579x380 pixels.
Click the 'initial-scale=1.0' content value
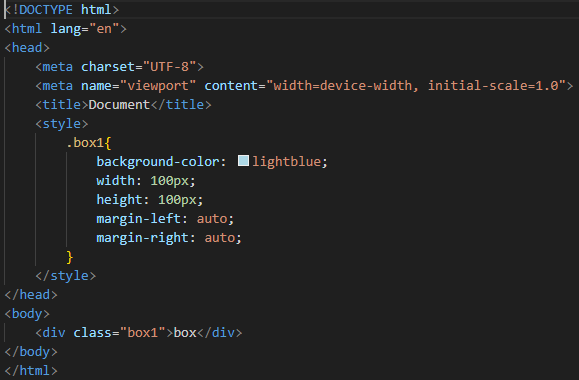coord(493,86)
